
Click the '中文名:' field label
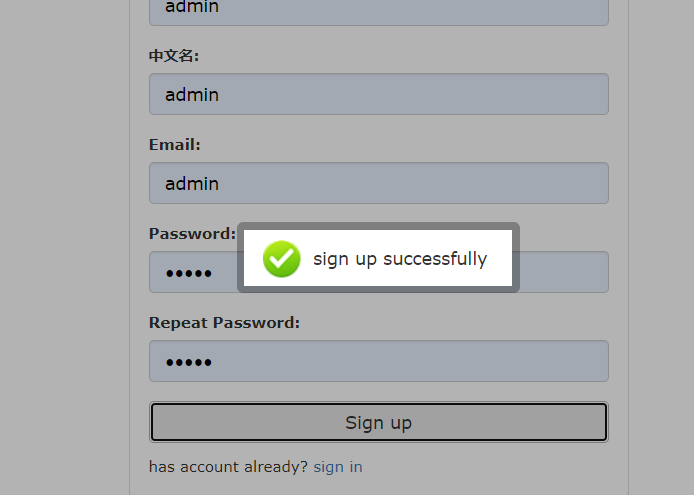point(174,56)
